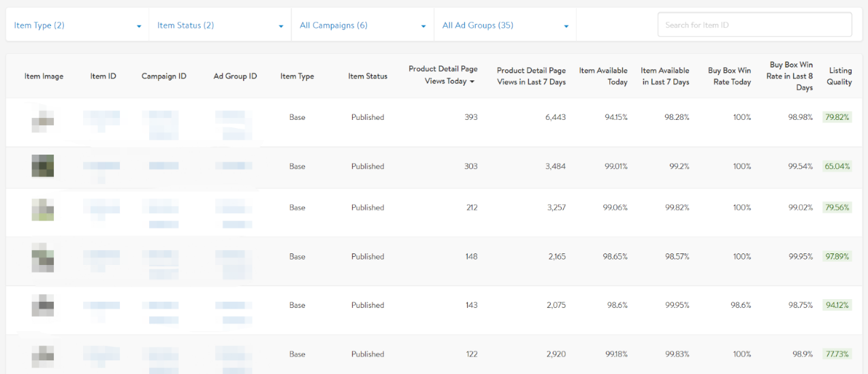Expand the Item Status filter dropdown
This screenshot has width=868, height=374.
(x=220, y=25)
